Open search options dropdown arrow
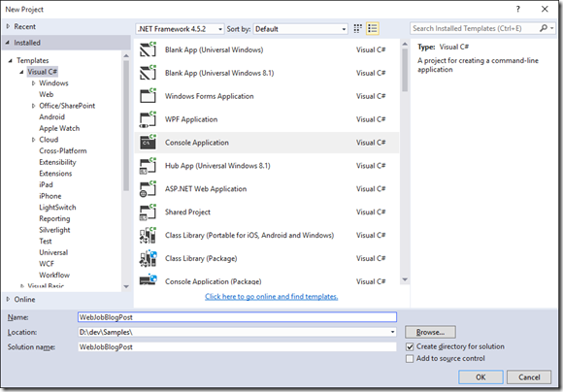Screen dimensions: 563x392 [552, 28]
